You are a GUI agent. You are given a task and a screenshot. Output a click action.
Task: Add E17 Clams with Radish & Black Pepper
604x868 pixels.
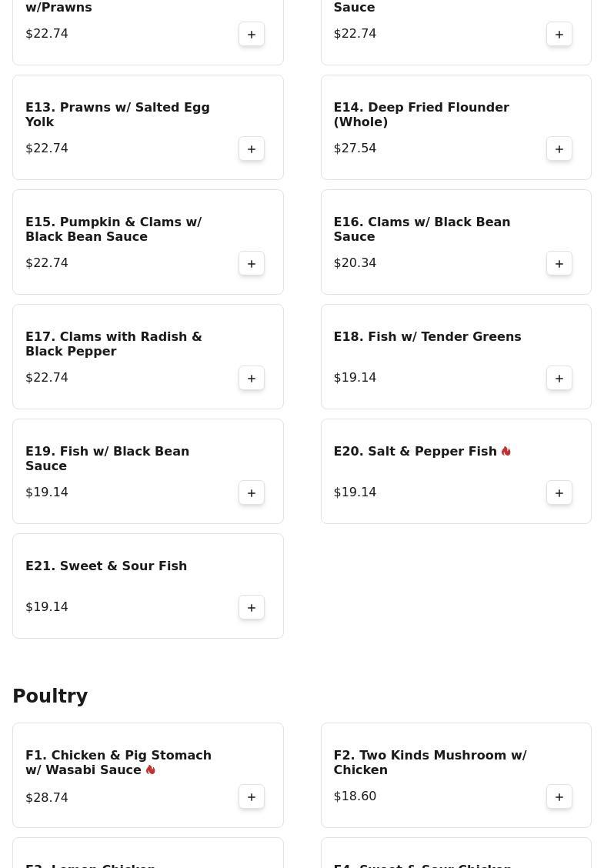click(252, 378)
